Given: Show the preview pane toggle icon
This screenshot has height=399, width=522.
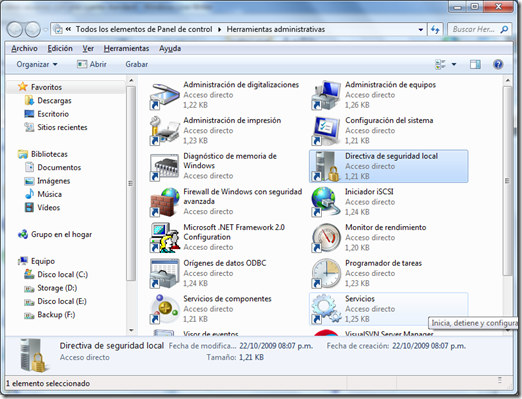Looking at the screenshot, I should (x=475, y=64).
